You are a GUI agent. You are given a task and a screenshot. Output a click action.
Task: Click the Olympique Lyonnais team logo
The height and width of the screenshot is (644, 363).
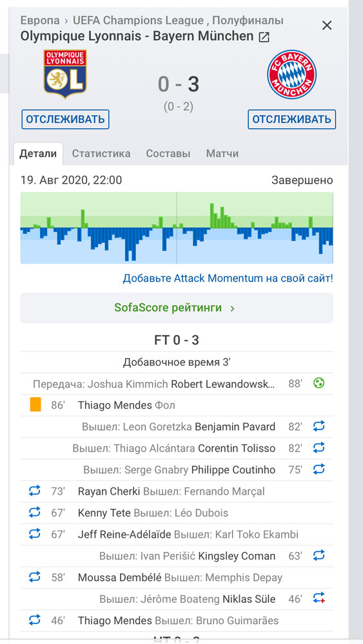(x=65, y=74)
